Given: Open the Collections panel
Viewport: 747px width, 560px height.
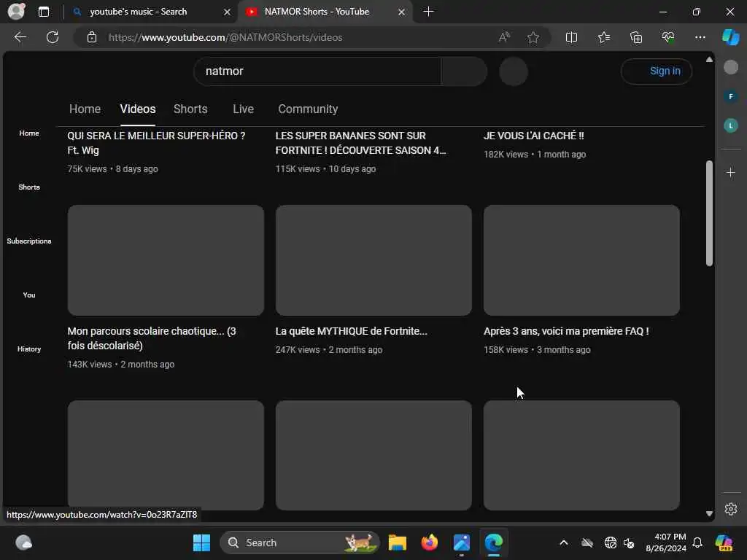Looking at the screenshot, I should click(636, 37).
